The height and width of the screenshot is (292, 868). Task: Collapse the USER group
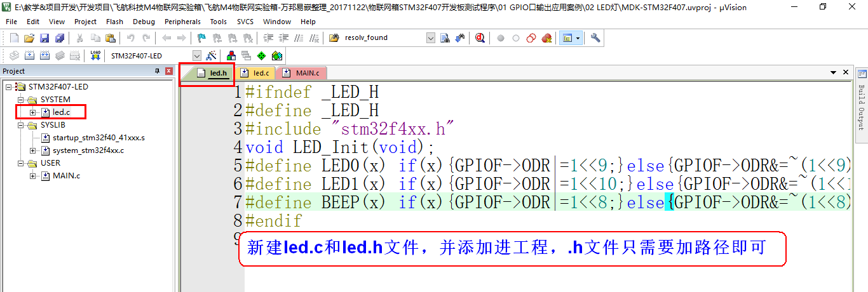(21, 163)
